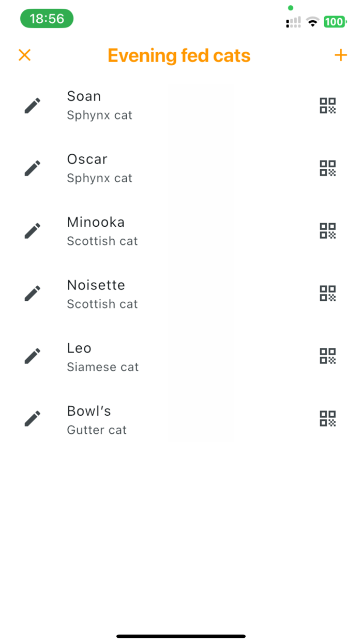Viewport: 362px width, 644px height.
Task: Show the QR code for Bowl's
Action: pos(328,418)
